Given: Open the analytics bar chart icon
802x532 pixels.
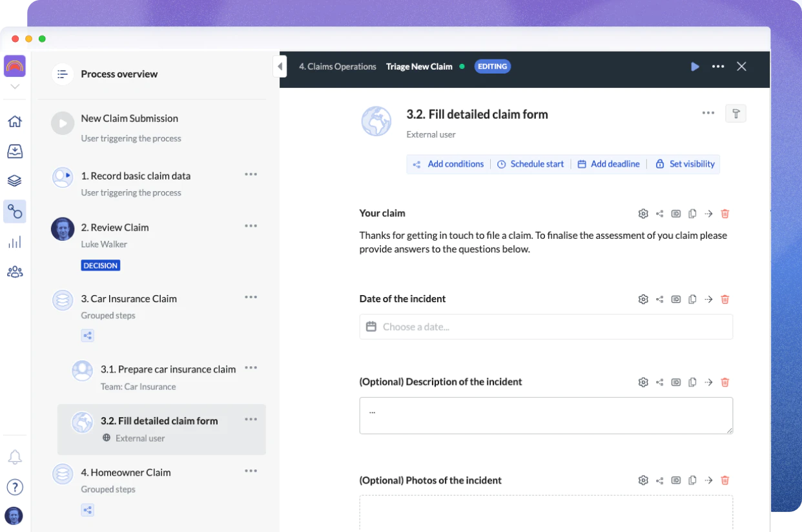Looking at the screenshot, I should tap(14, 242).
